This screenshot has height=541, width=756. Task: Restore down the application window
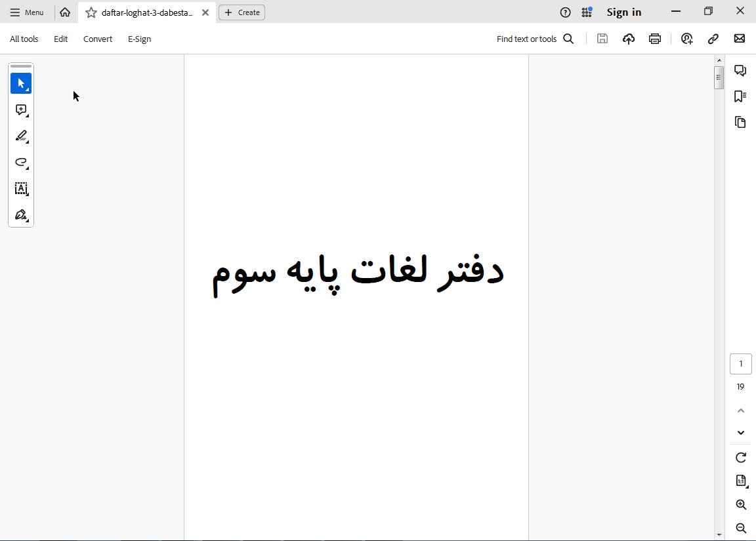click(708, 11)
